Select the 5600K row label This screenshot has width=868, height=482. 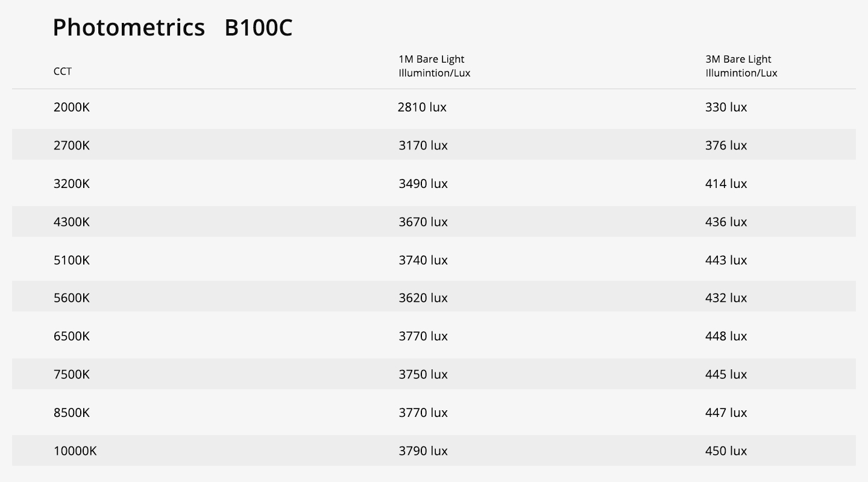point(71,298)
